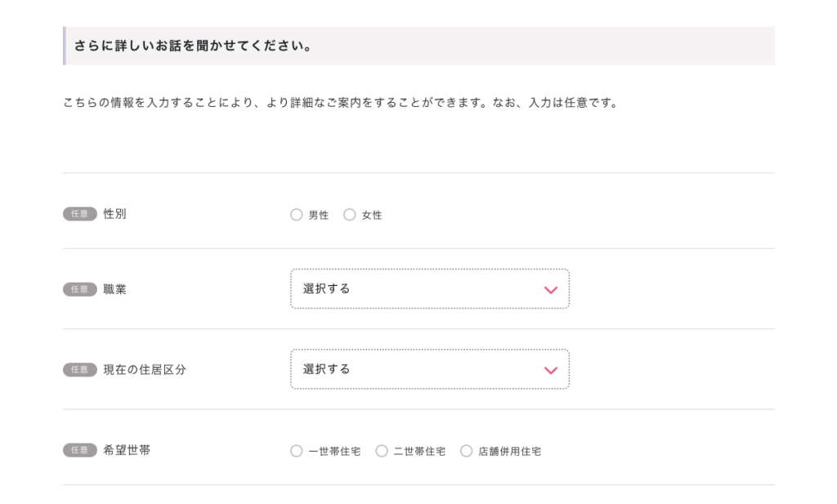Viewport: 837px width, 504px height.
Task: Open the 職業 selection dropdown
Action: [x=430, y=288]
